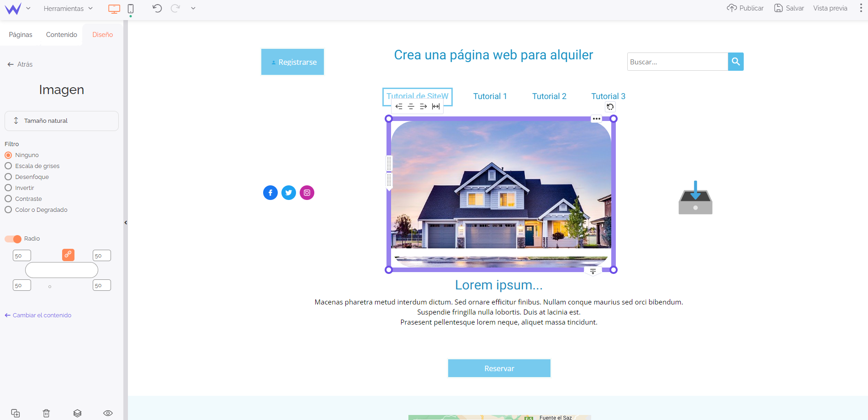Stretch image to full width
Screen dimensions: 868x420
(436, 106)
